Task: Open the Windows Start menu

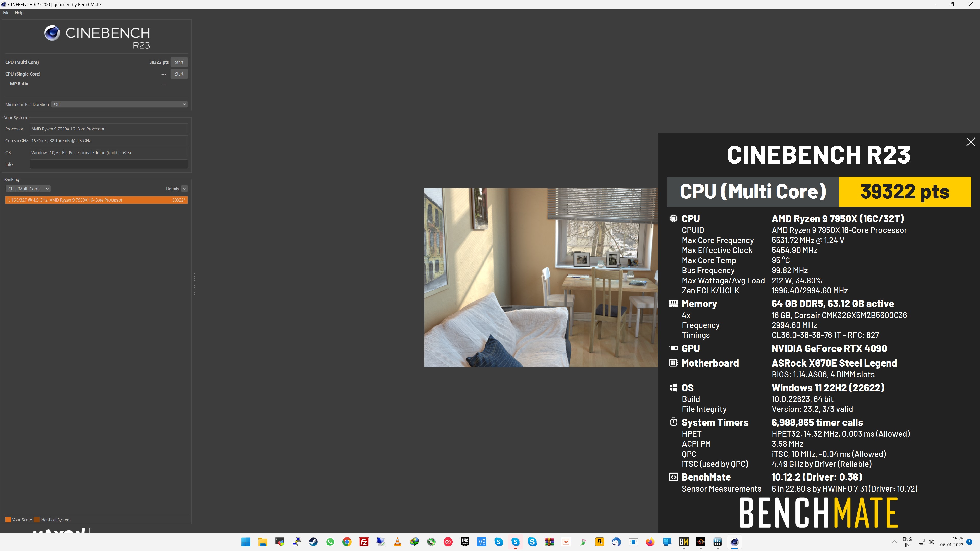Action: (246, 542)
